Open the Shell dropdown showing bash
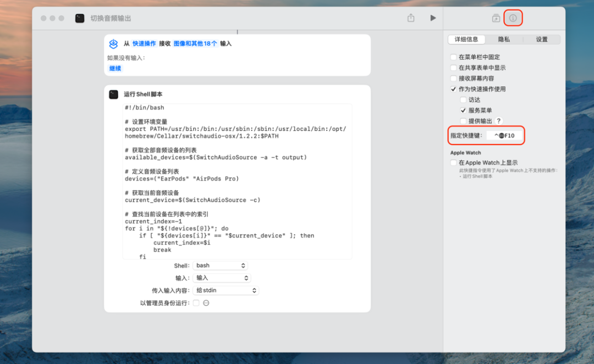This screenshot has height=364, width=594. click(220, 266)
